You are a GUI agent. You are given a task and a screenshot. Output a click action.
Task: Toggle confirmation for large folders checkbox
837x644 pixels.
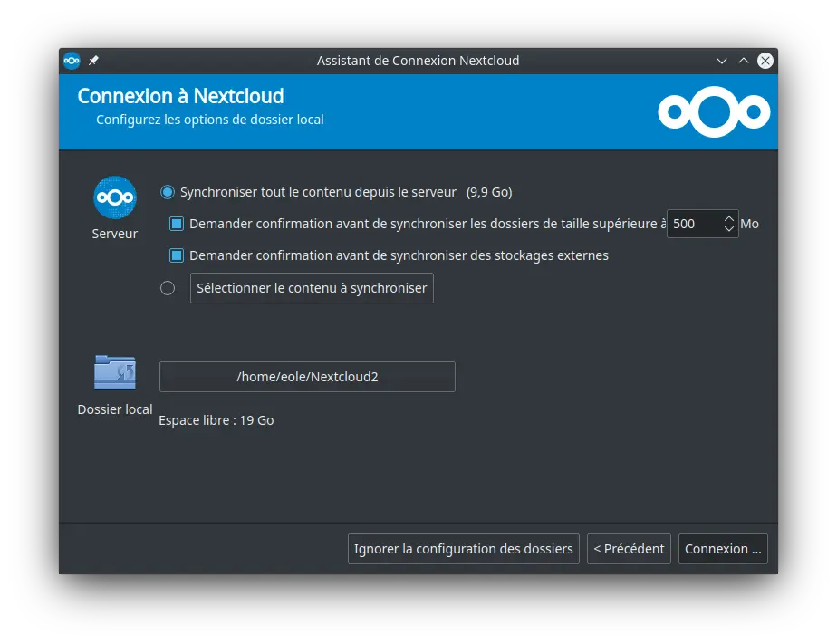pos(177,224)
